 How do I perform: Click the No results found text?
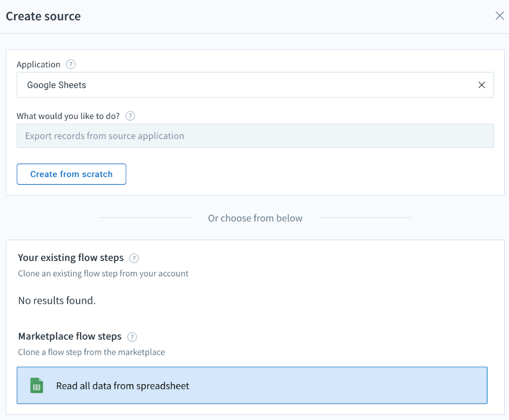pos(57,301)
